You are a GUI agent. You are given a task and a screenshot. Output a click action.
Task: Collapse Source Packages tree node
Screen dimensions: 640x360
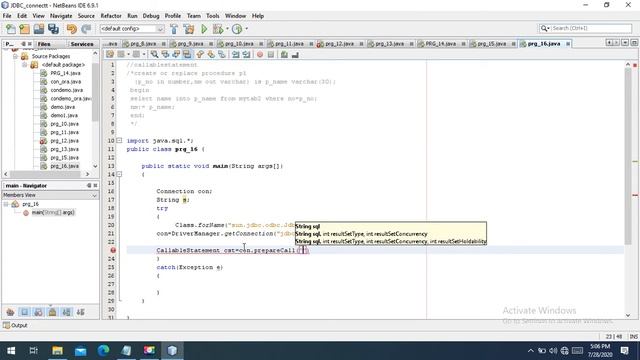16,56
